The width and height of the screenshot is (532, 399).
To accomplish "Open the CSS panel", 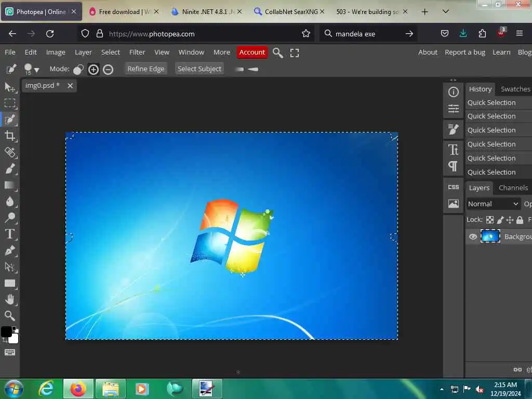I will point(453,187).
